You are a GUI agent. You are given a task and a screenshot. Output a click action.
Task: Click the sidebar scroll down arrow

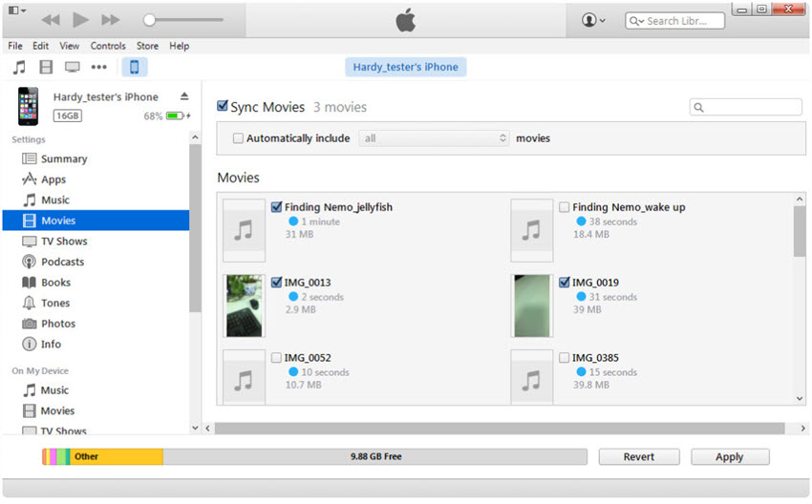(195, 428)
